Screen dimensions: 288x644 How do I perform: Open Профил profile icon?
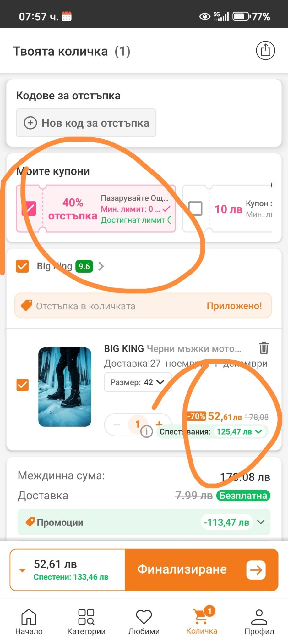pyautogui.click(x=259, y=621)
